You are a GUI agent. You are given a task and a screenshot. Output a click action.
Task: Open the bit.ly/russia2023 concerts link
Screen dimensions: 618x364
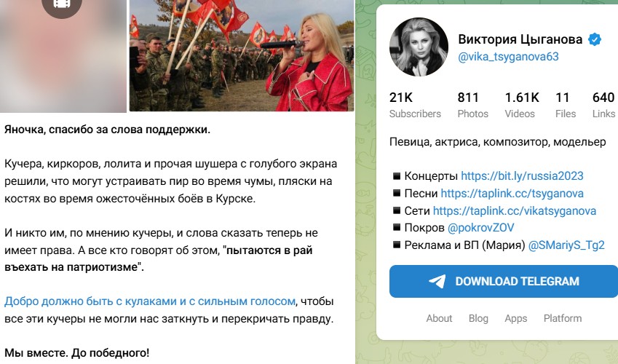[x=522, y=176]
